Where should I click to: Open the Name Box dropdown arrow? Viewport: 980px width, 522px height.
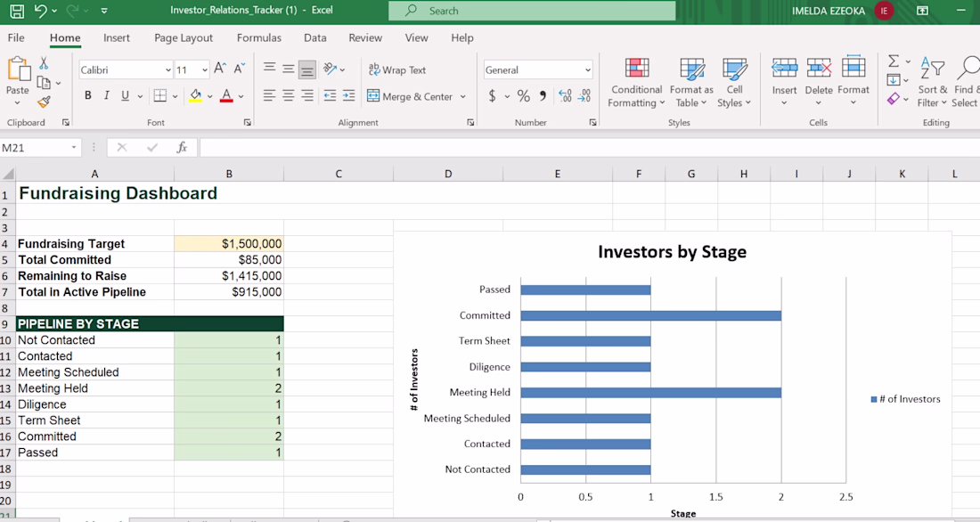pos(74,148)
